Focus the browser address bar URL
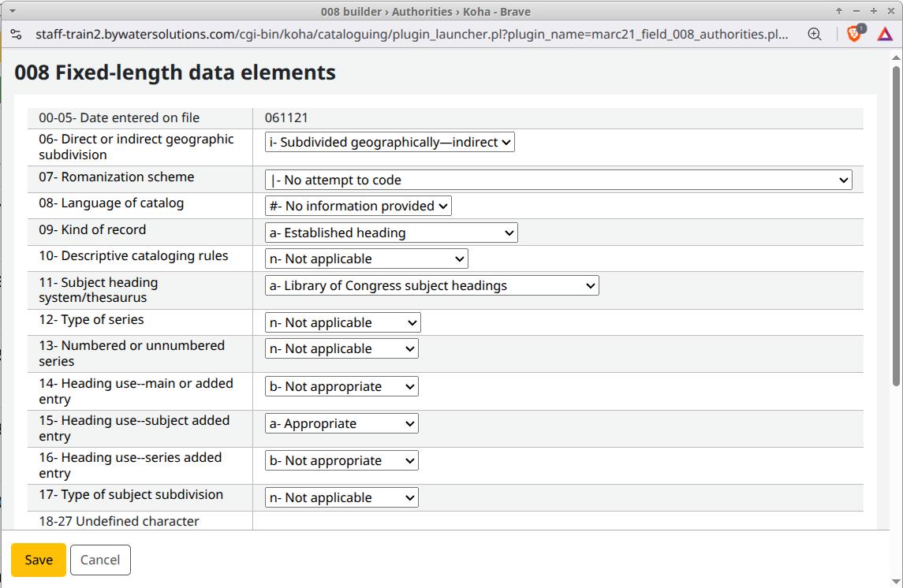The height and width of the screenshot is (588, 903). [410, 34]
